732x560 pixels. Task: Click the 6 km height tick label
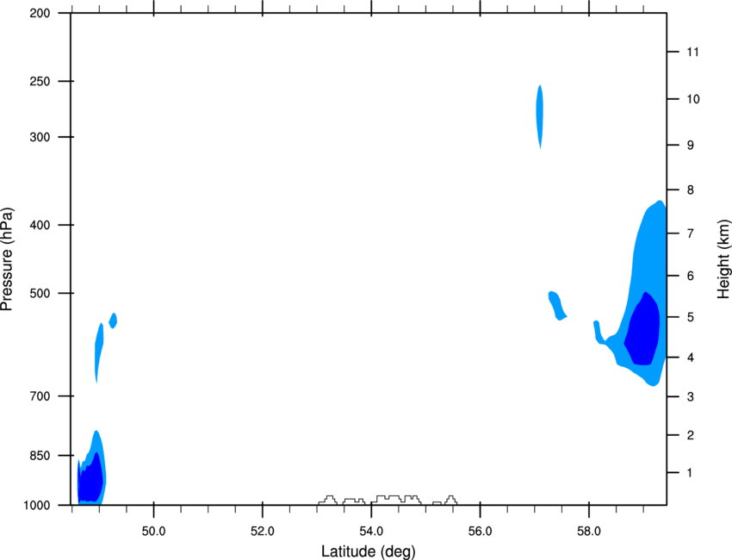click(691, 276)
